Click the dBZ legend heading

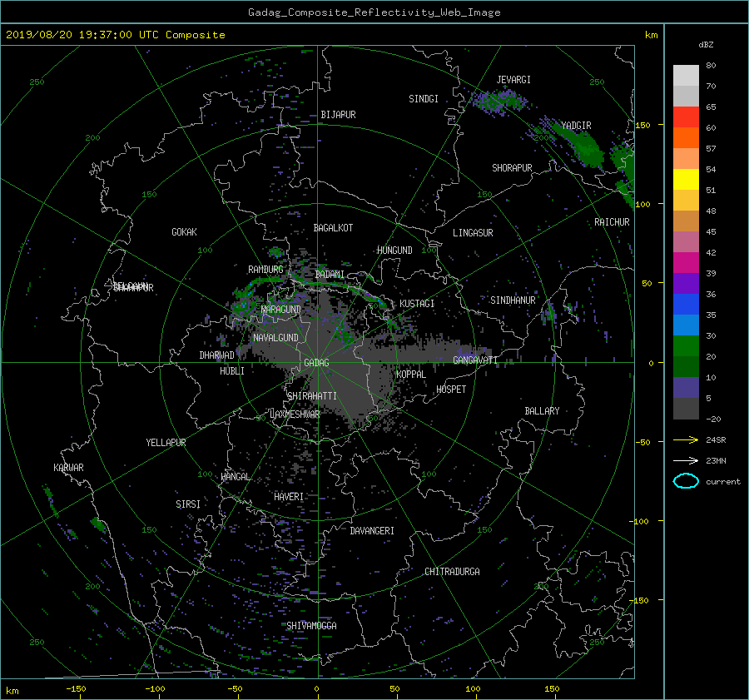pos(706,45)
